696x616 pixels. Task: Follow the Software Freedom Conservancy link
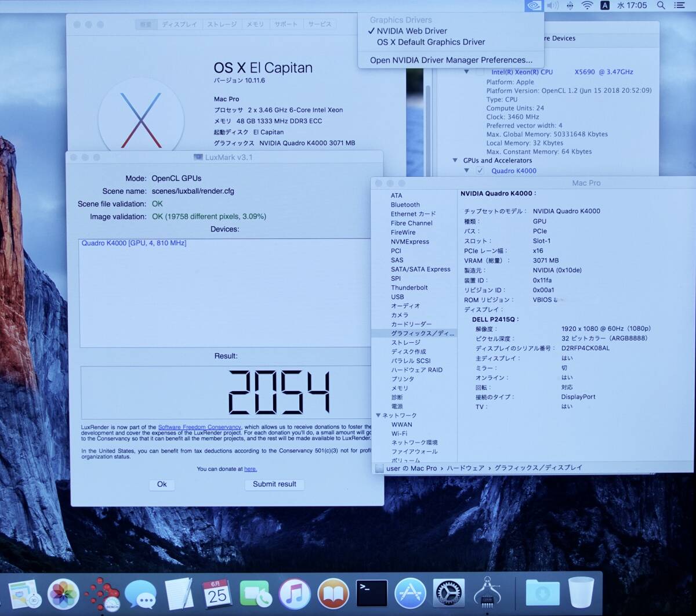point(199,427)
